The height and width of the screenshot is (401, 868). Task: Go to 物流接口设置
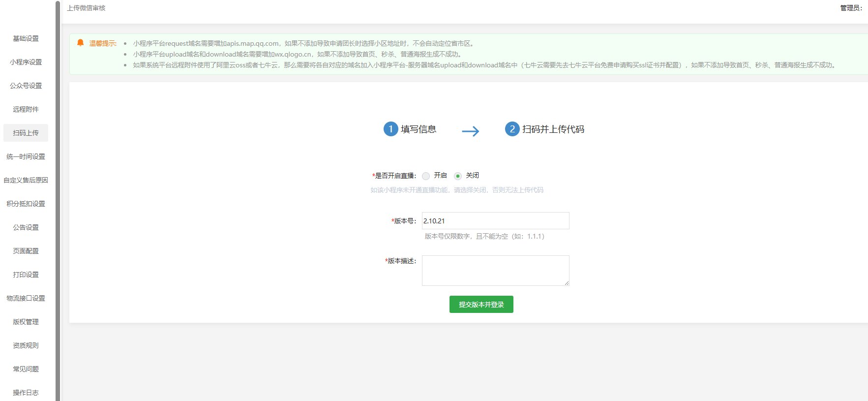point(26,298)
